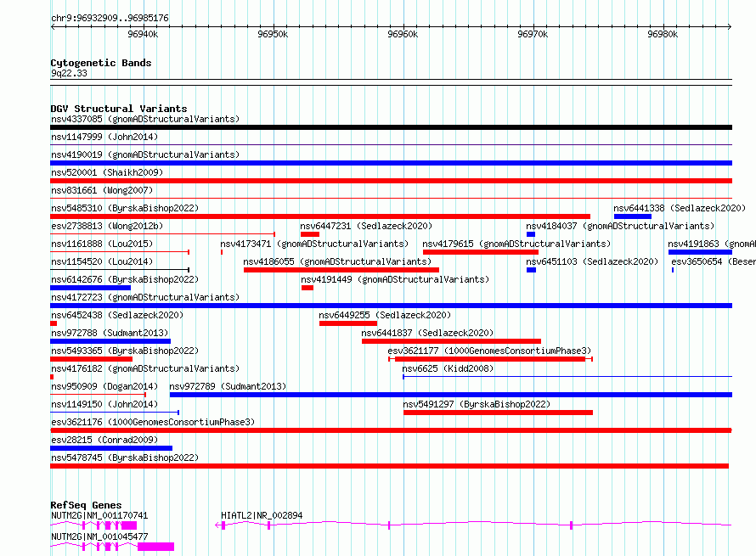Click nsv6451103 (Sedlazeck2020) label
This screenshot has width=756, height=556.
(591, 261)
